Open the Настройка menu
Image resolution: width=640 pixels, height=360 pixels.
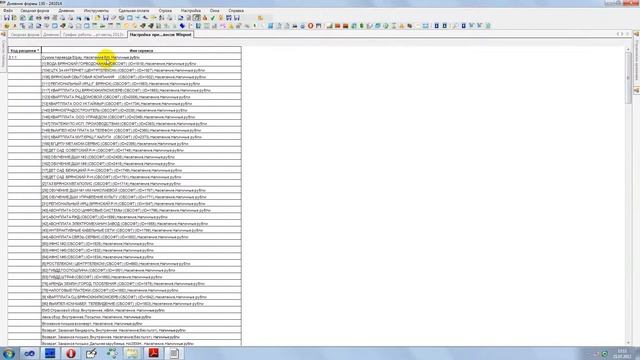191,11
